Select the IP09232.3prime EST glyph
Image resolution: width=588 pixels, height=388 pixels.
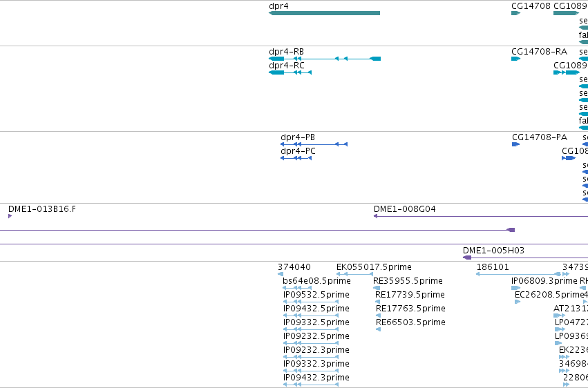pyautogui.click(x=311, y=358)
